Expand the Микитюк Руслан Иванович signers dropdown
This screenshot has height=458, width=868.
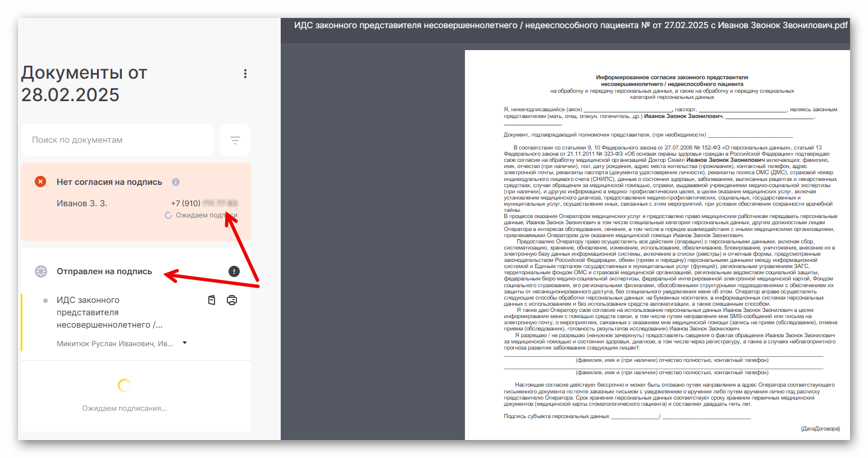[185, 343]
